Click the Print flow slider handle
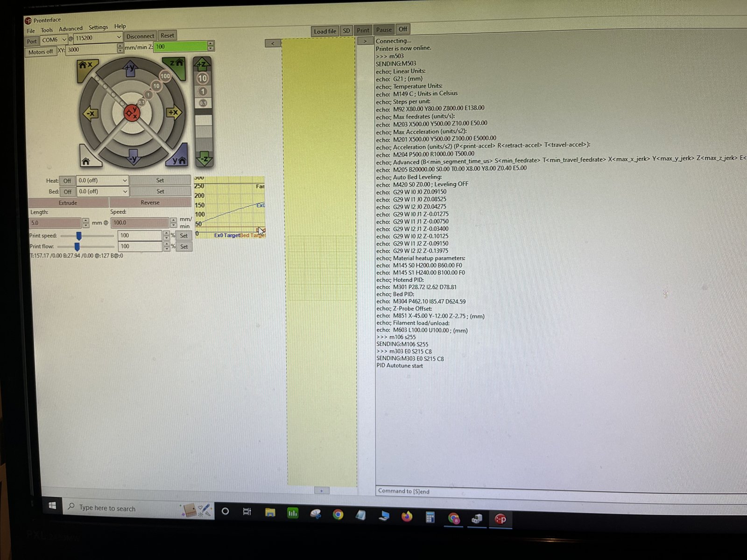Image resolution: width=747 pixels, height=560 pixels. coord(77,246)
